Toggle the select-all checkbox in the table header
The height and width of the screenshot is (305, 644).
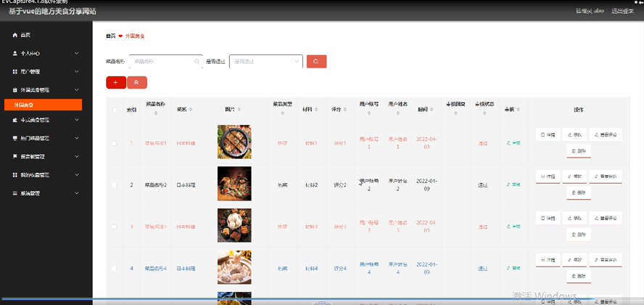(115, 110)
